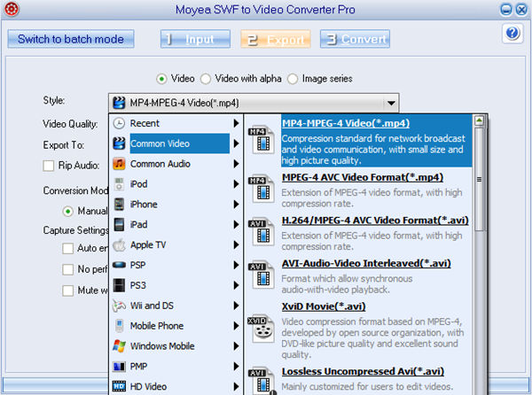Click the iPhone device icon
The height and width of the screenshot is (395, 532).
[x=119, y=205]
